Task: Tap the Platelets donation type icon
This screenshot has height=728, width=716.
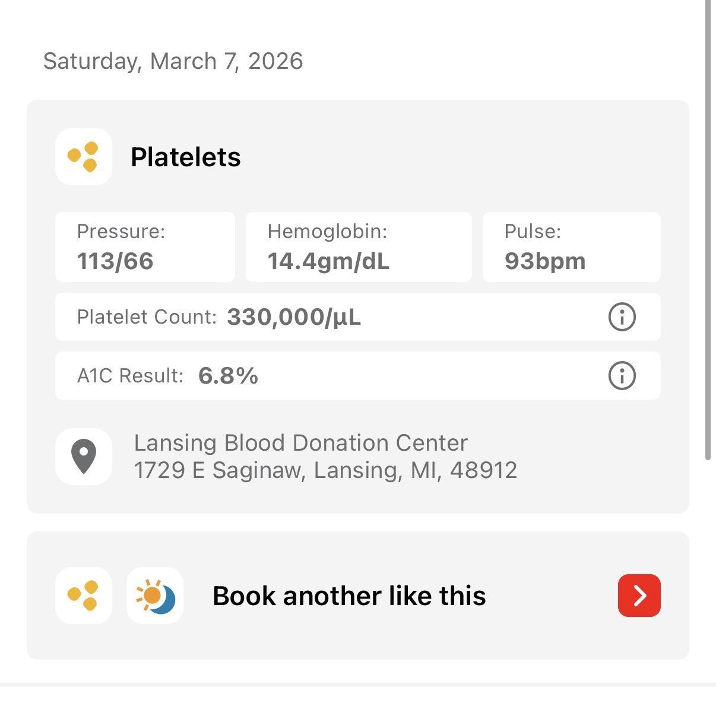Action: pos(84,157)
